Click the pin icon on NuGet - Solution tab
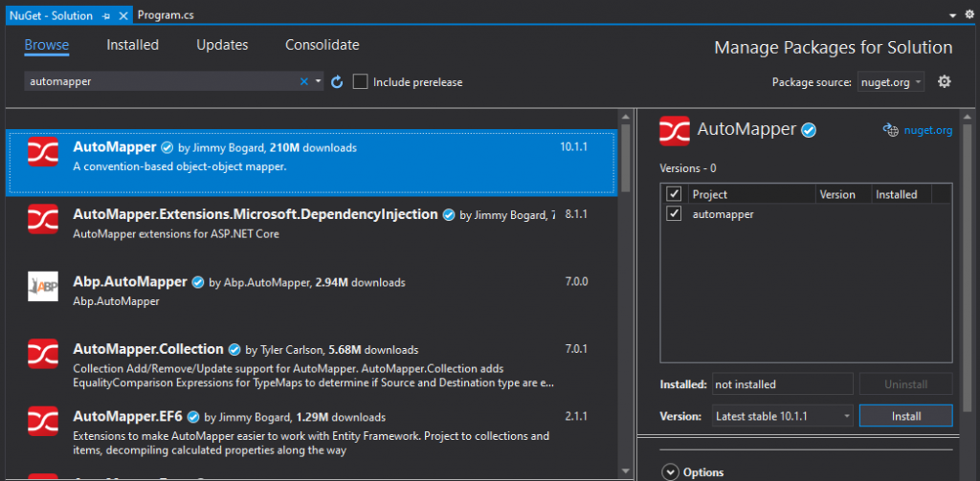The height and width of the screenshot is (481, 980). pos(105,15)
